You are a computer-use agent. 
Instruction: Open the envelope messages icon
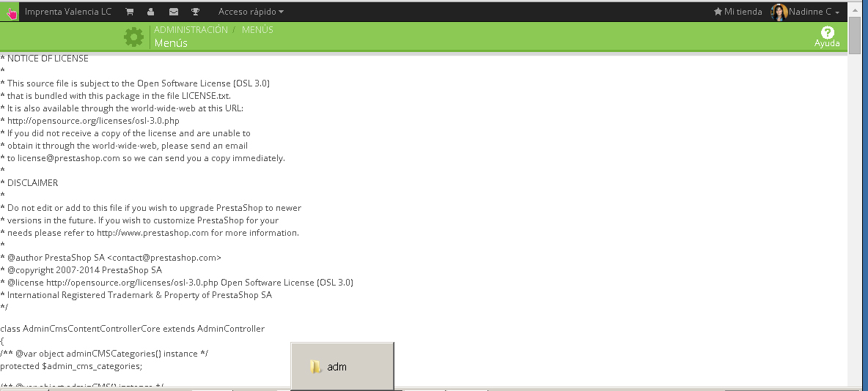[173, 12]
